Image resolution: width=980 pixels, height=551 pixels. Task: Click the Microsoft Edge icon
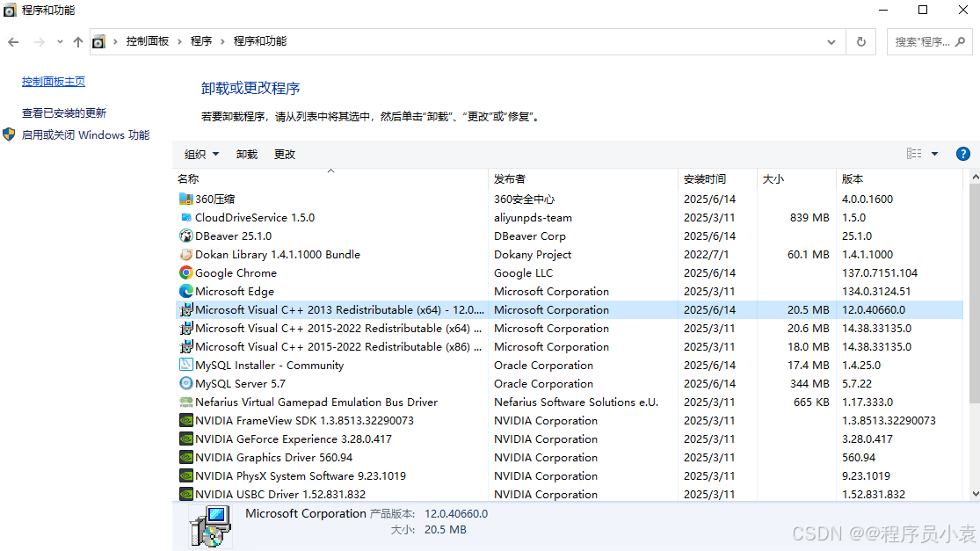coord(185,291)
